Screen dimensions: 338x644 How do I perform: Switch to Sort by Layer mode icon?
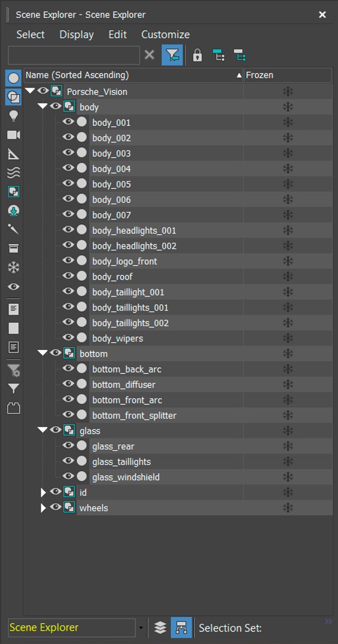click(x=161, y=627)
